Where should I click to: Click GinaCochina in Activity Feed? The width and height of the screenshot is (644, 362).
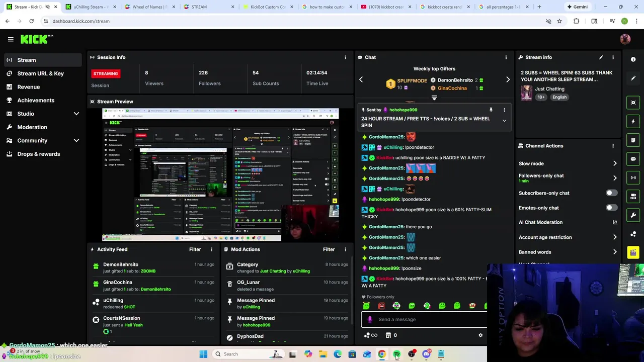point(118,283)
